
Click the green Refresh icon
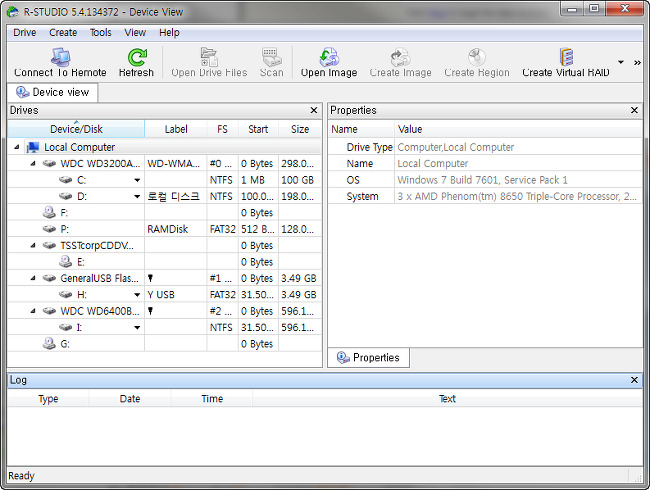click(137, 57)
